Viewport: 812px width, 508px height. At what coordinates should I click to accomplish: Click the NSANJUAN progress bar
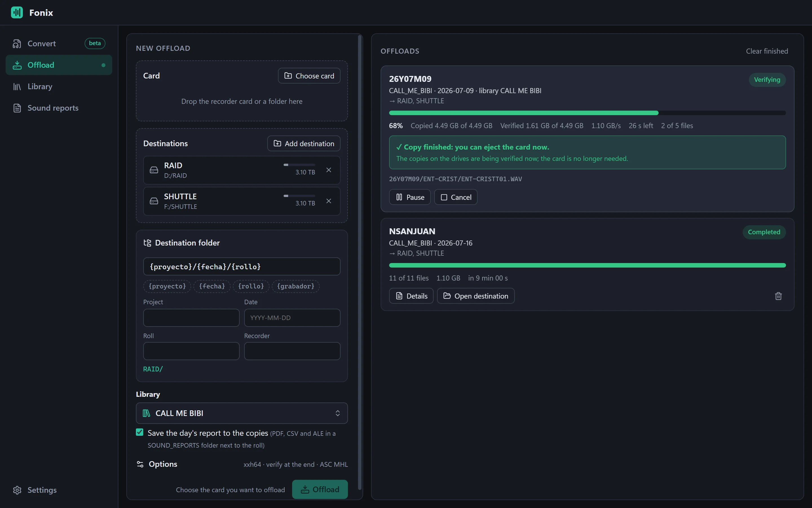[x=587, y=265]
